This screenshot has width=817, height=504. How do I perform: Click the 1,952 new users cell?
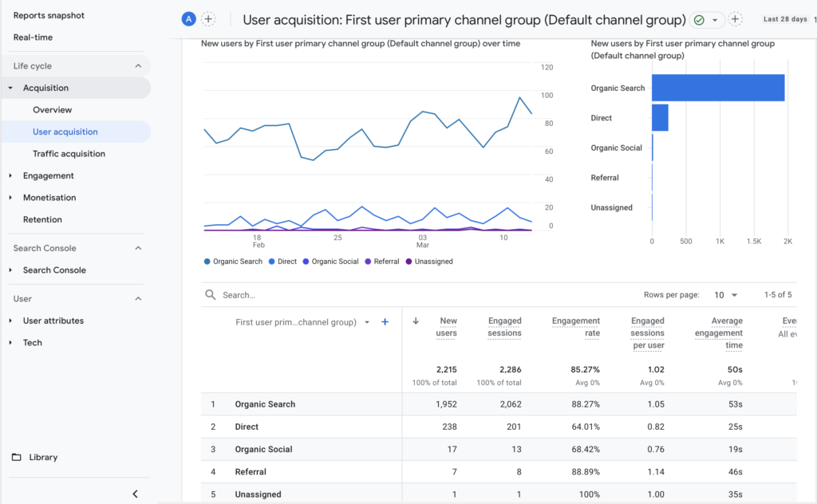pyautogui.click(x=446, y=404)
